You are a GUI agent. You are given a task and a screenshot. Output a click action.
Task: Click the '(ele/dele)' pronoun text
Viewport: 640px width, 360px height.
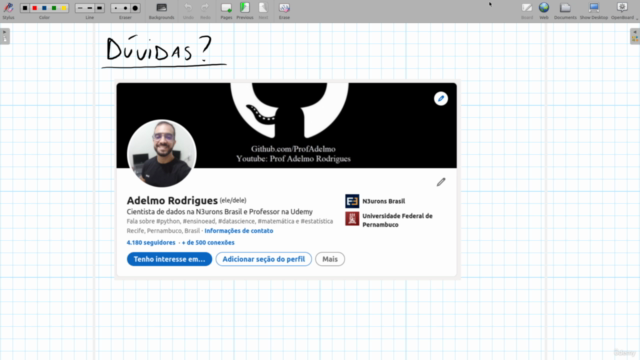233,200
